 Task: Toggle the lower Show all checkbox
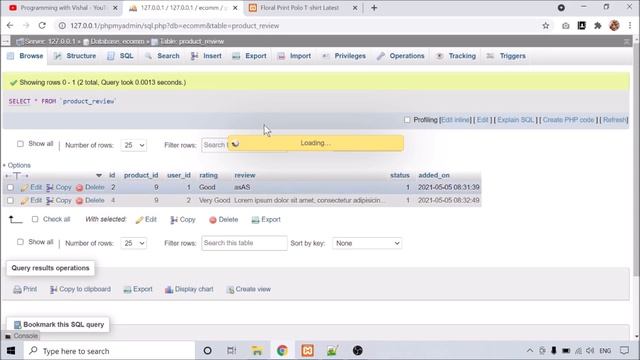pyautogui.click(x=20, y=242)
